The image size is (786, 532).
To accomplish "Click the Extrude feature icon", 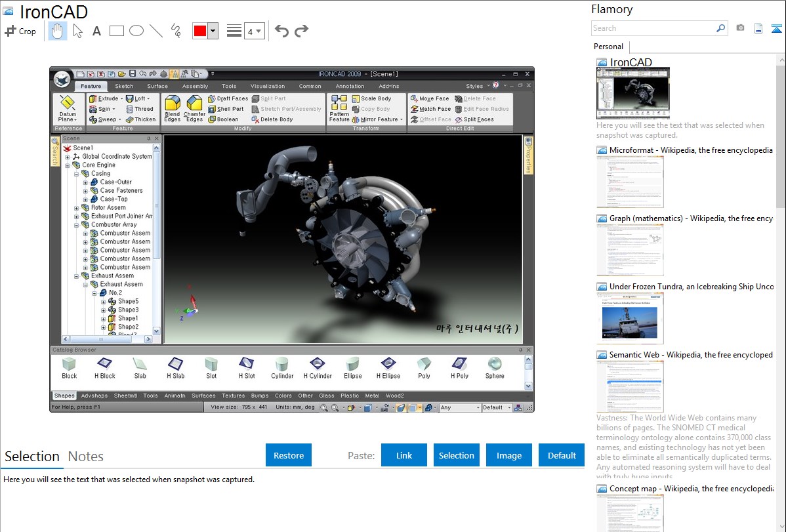I will tap(93, 99).
